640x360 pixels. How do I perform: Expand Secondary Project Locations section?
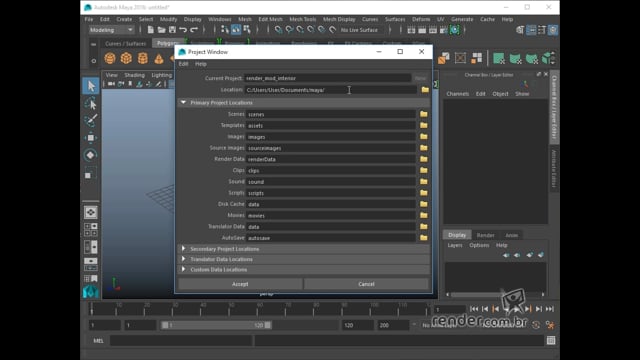pos(183,249)
